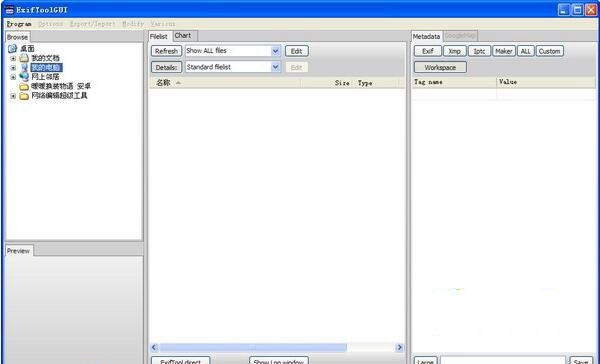Open the Program menu

pyautogui.click(x=19, y=24)
